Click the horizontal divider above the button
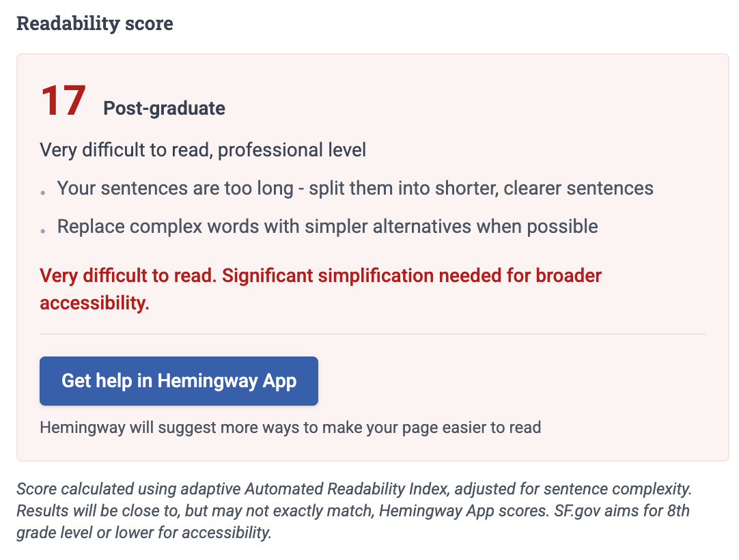 (373, 334)
